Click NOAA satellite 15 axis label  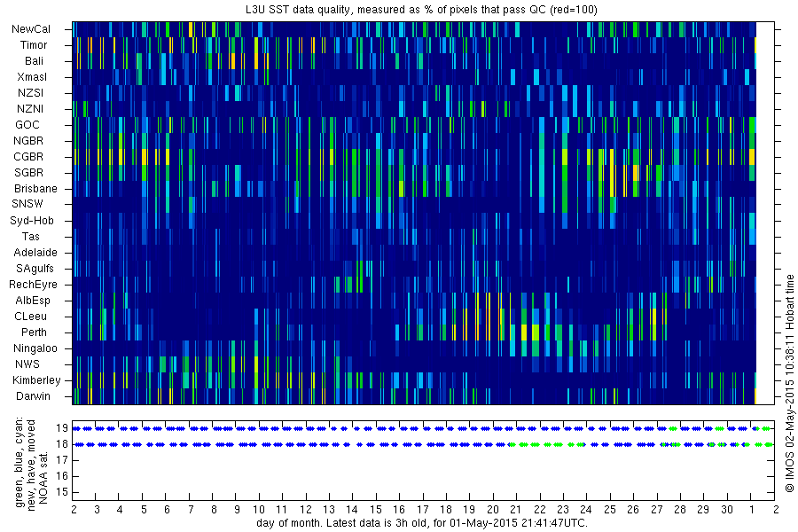[x=62, y=492]
